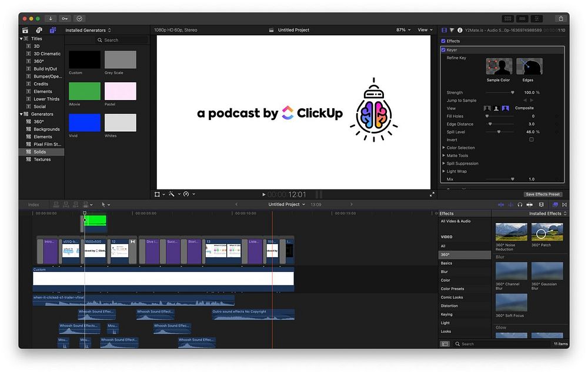The image size is (588, 373).
Task: Open the timeline Index button
Action: click(x=34, y=205)
